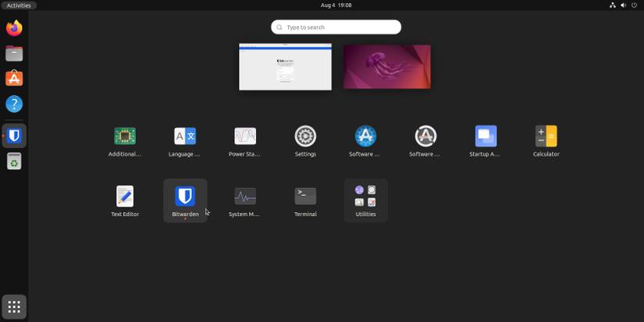Screen dimensions: 644x322
Task: Launch System Monitor
Action: (x=245, y=200)
